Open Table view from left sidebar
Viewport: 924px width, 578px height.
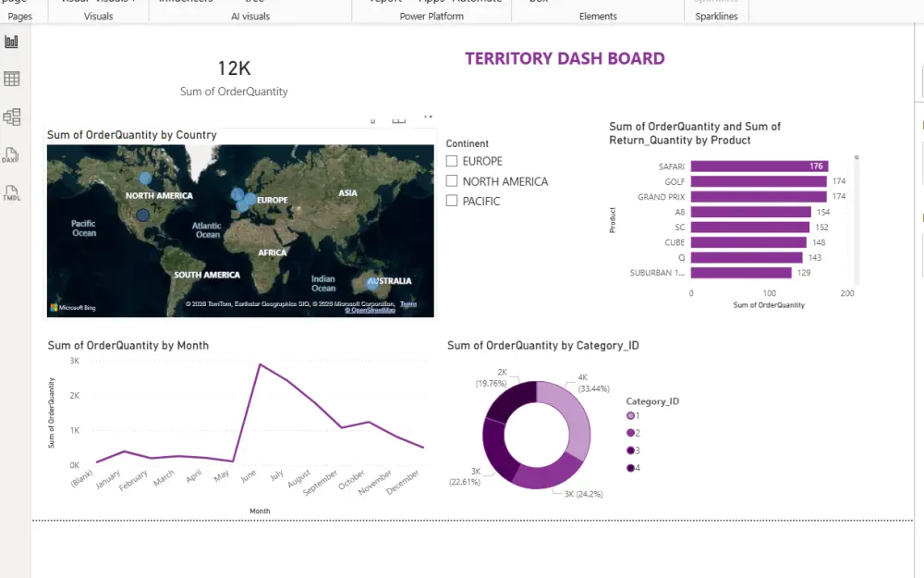(11, 79)
